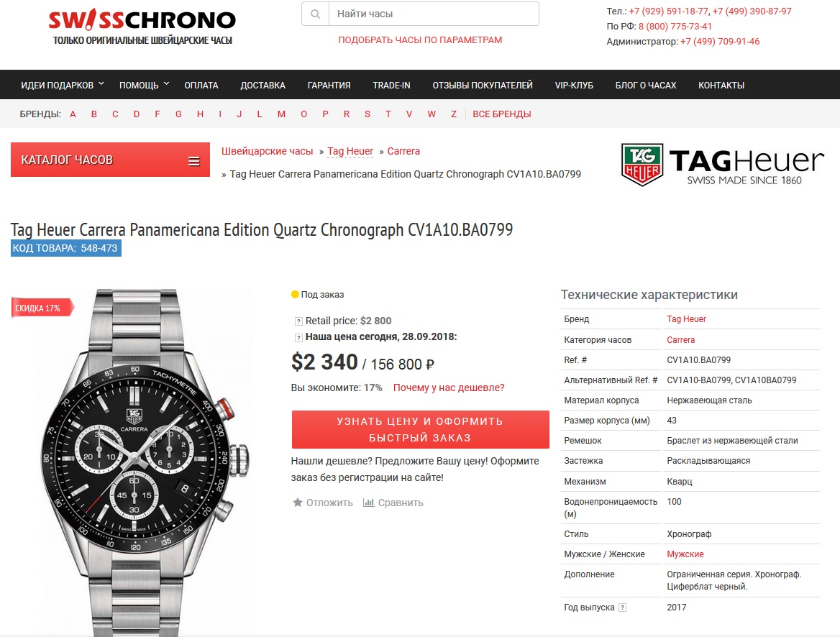This screenshot has height=637, width=840.
Task: Open the Trade-In menu item
Action: [x=392, y=85]
